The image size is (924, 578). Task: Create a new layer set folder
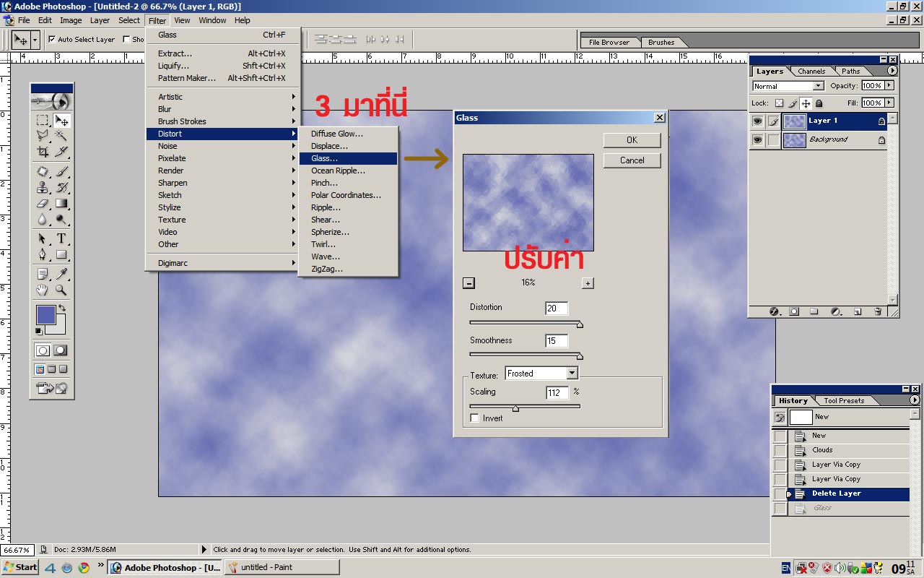(814, 311)
